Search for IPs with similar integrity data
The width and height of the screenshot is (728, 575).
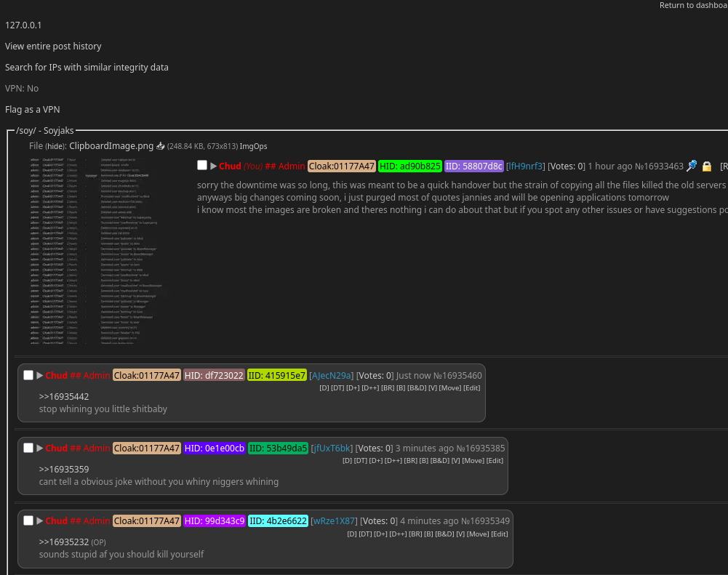pos(87,68)
